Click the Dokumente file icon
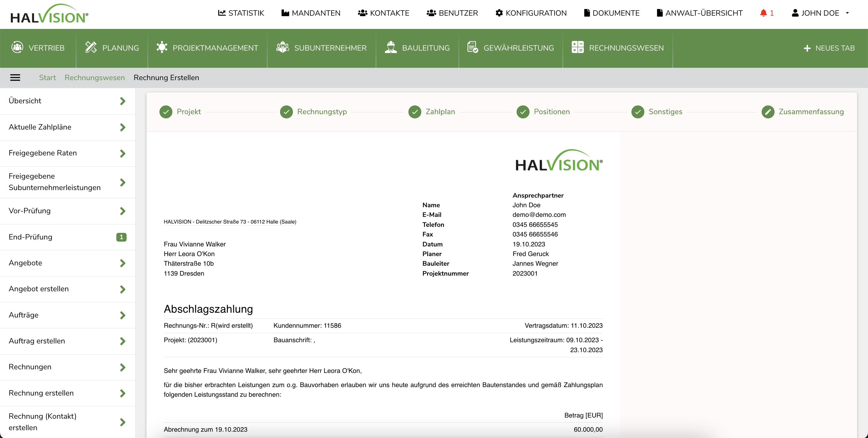The width and height of the screenshot is (868, 438). 587,13
